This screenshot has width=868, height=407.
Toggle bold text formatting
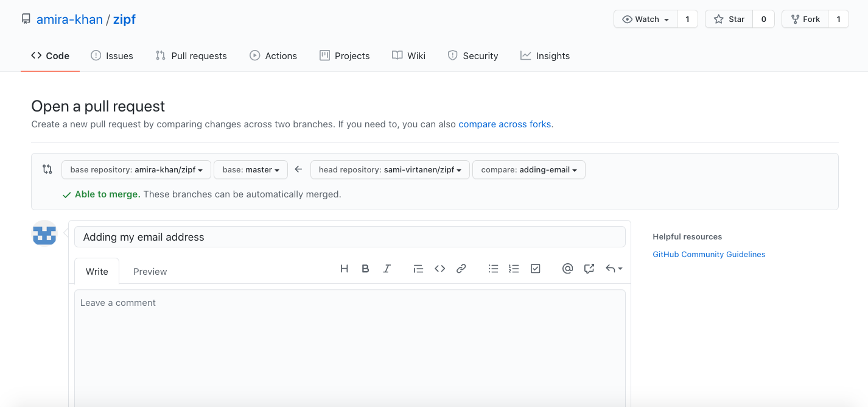tap(365, 269)
